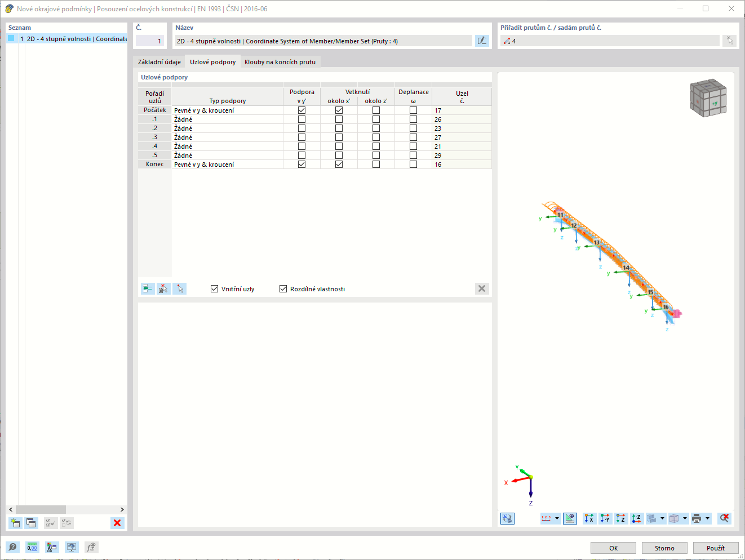Click the magnifier with red X icon
Image resolution: width=745 pixels, height=560 pixels.
click(725, 518)
